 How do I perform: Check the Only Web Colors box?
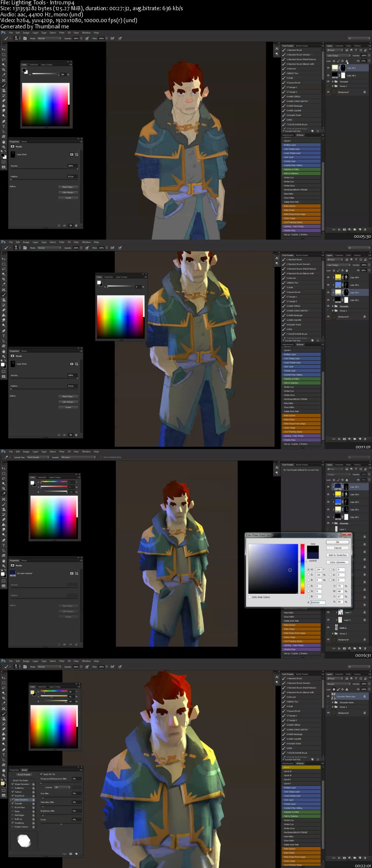coord(250,597)
